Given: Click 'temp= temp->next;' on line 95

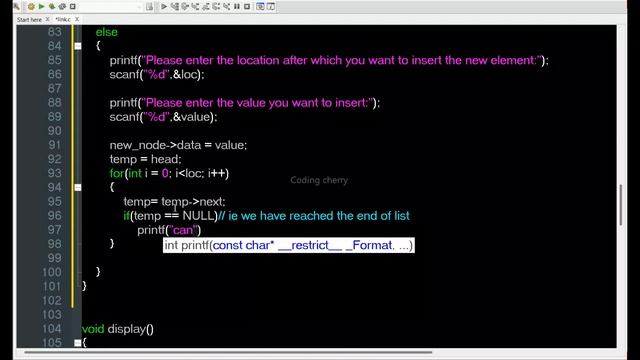Looking at the screenshot, I should [x=174, y=202].
